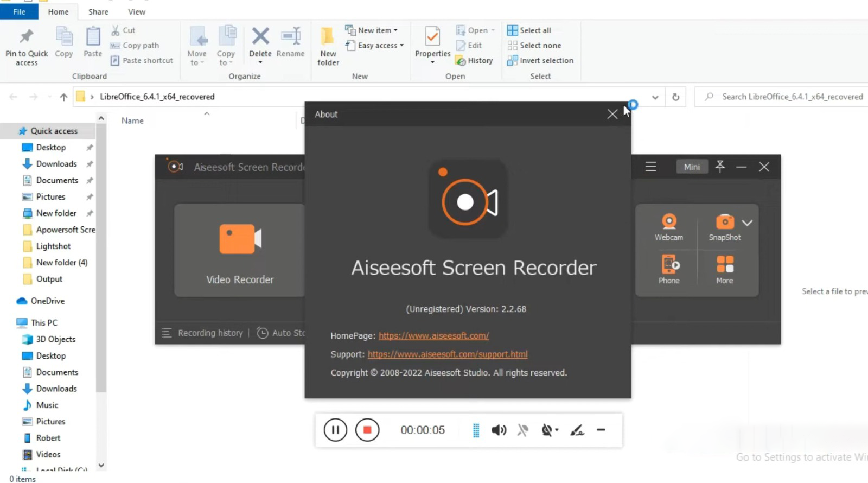Click the dotted grip handle of the recording bar
The width and height of the screenshot is (868, 483).
[x=476, y=430]
